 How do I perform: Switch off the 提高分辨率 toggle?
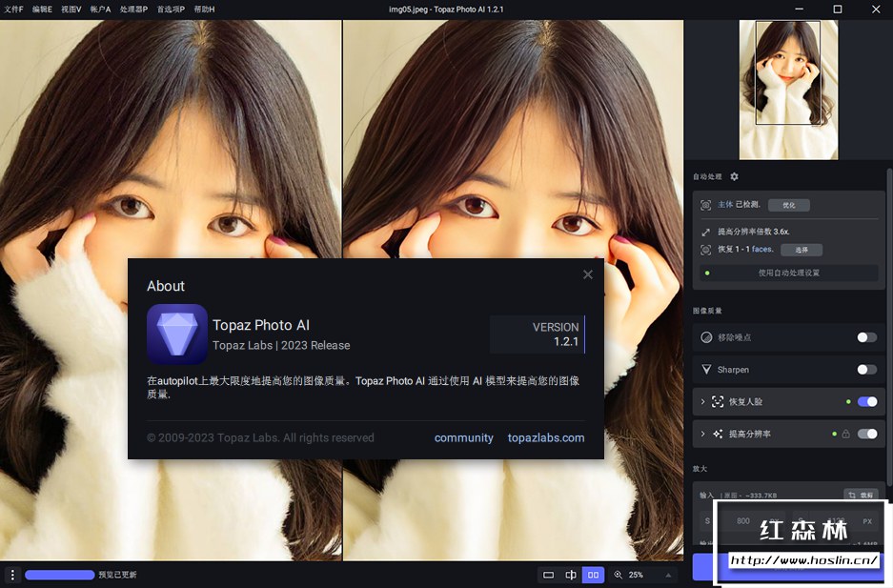coord(867,434)
